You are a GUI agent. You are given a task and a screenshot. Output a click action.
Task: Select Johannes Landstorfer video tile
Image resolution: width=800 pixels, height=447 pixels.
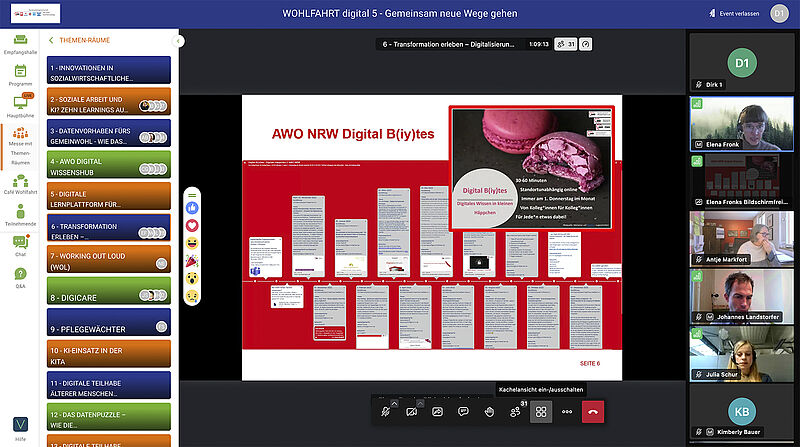tap(741, 296)
